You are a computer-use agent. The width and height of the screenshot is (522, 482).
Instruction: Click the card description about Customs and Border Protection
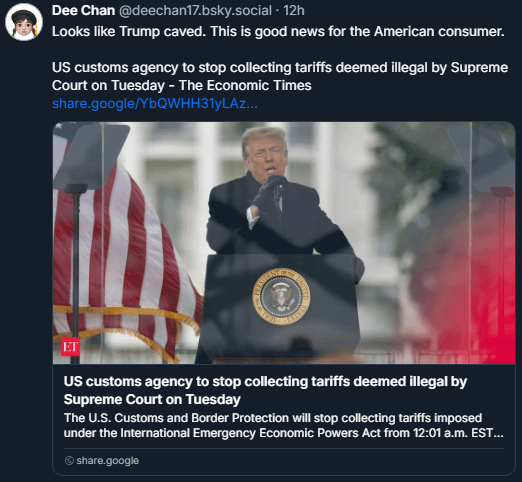283,425
